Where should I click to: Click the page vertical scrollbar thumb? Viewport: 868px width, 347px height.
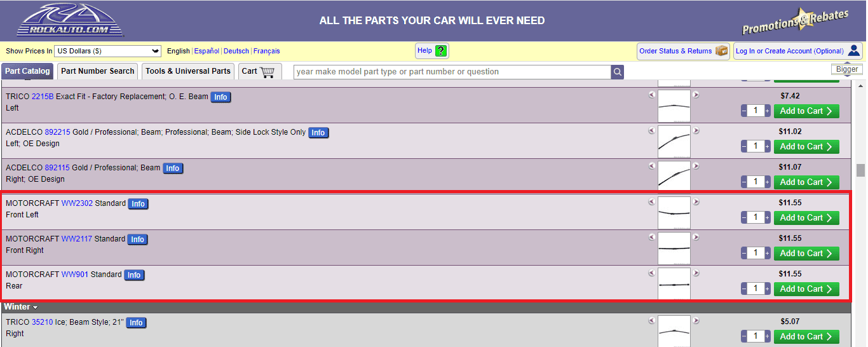click(860, 170)
